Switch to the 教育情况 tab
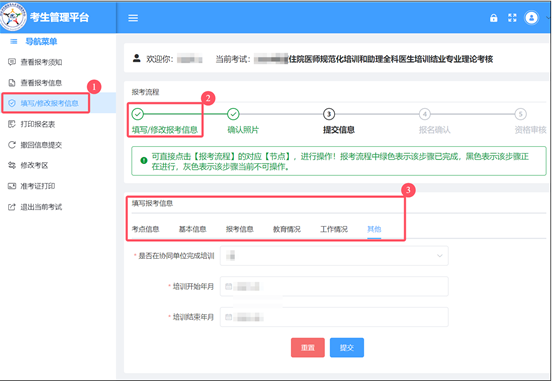Viewport: 552px width, 382px height. coord(287,229)
